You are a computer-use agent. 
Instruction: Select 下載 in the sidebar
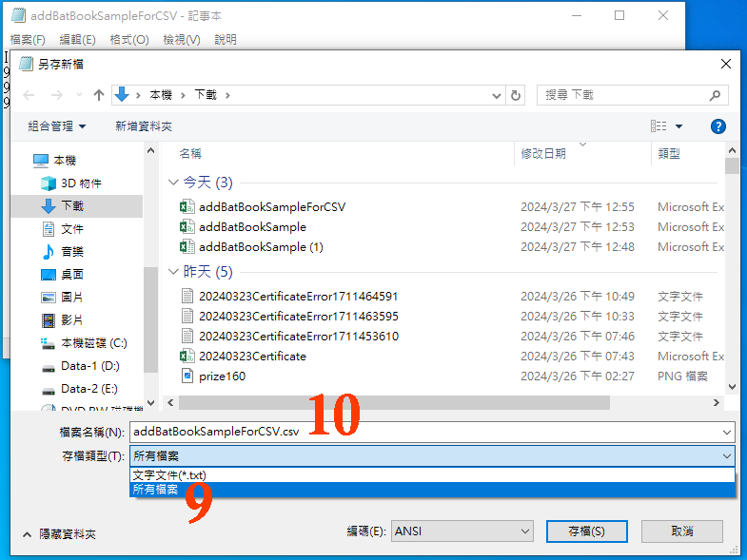pyautogui.click(x=76, y=206)
